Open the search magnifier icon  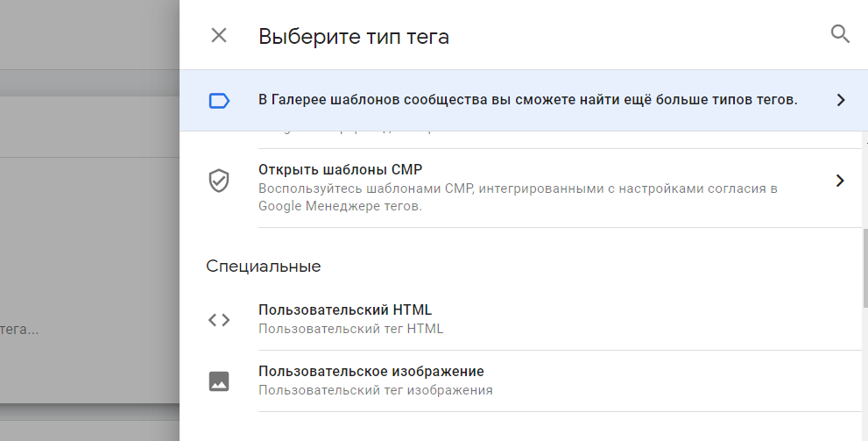pyautogui.click(x=840, y=34)
